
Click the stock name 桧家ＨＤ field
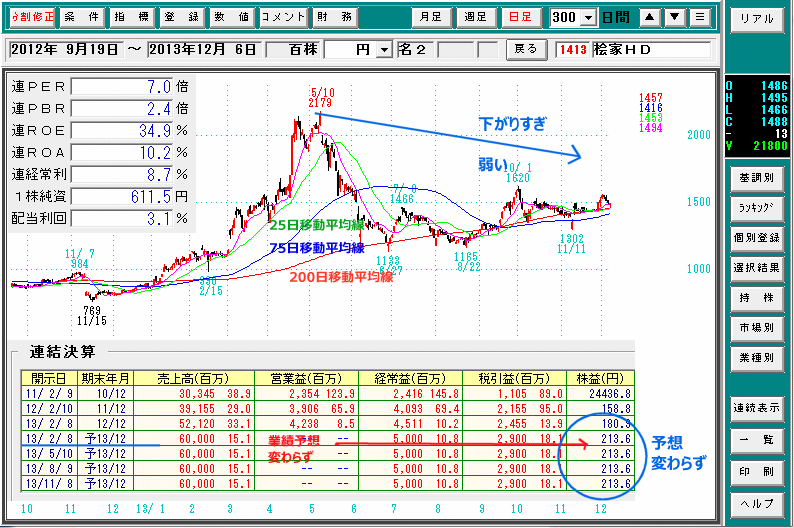point(652,50)
